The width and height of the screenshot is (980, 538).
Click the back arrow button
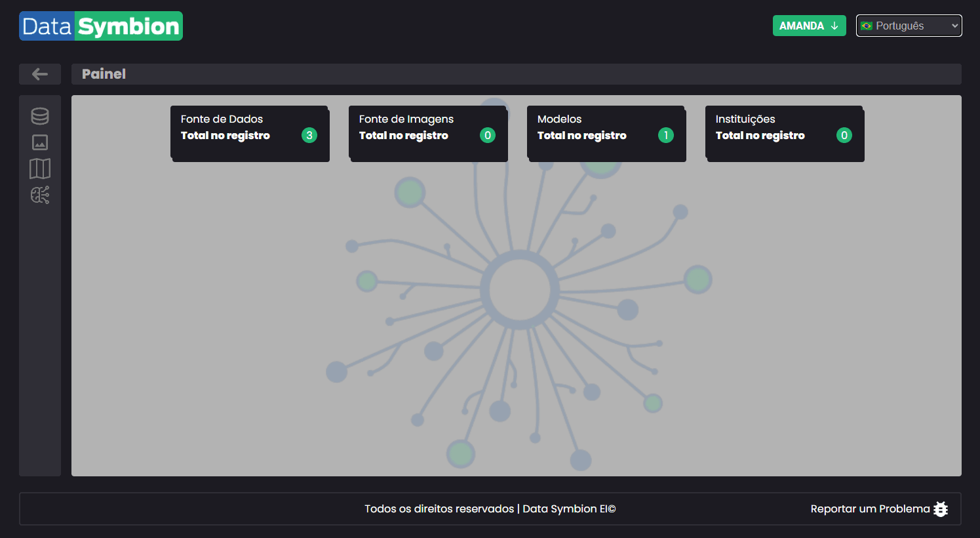(40, 74)
